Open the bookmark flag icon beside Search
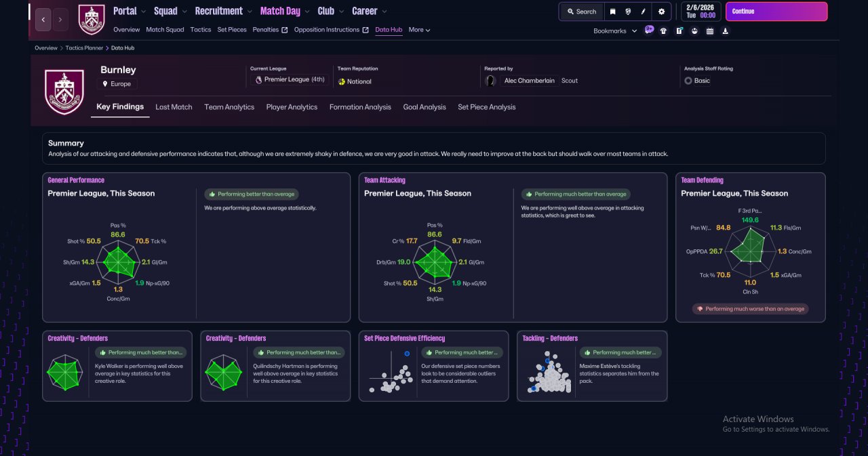 [613, 12]
